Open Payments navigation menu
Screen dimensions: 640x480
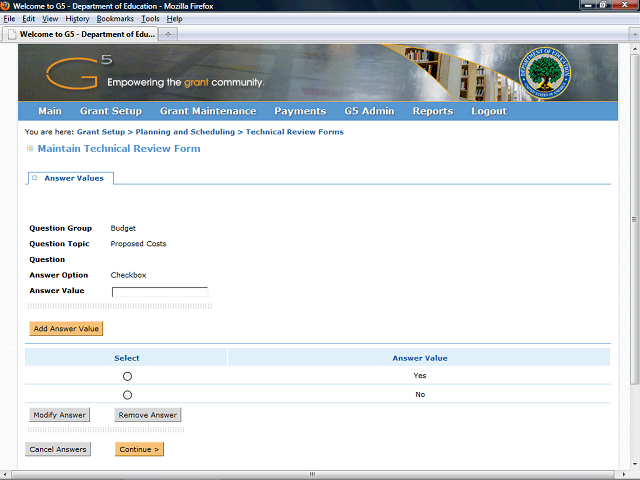pos(300,111)
